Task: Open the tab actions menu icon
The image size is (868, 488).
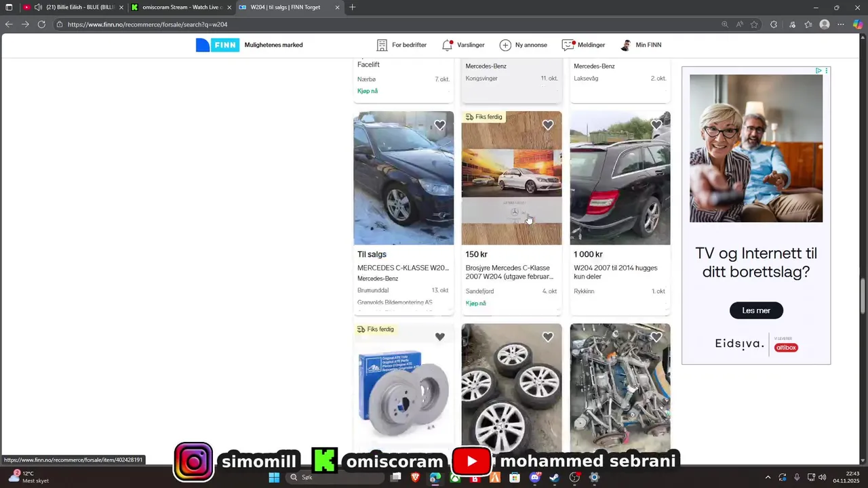Action: tap(9, 7)
